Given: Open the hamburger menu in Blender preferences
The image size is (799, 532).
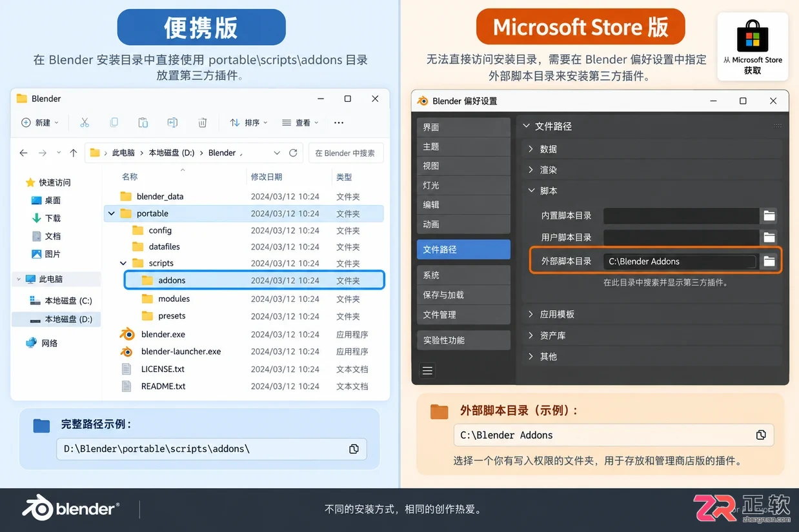Looking at the screenshot, I should pyautogui.click(x=427, y=370).
